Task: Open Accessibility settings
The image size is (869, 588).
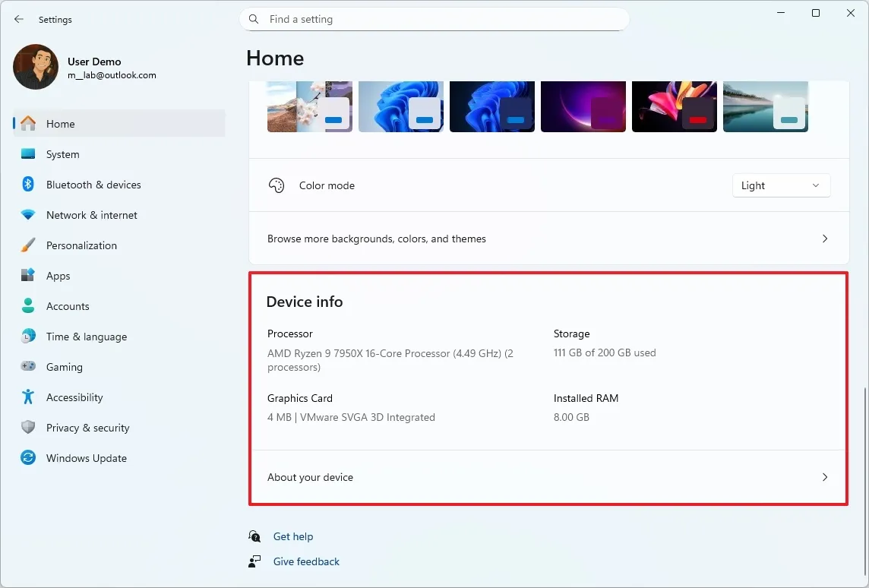Action: coord(75,397)
